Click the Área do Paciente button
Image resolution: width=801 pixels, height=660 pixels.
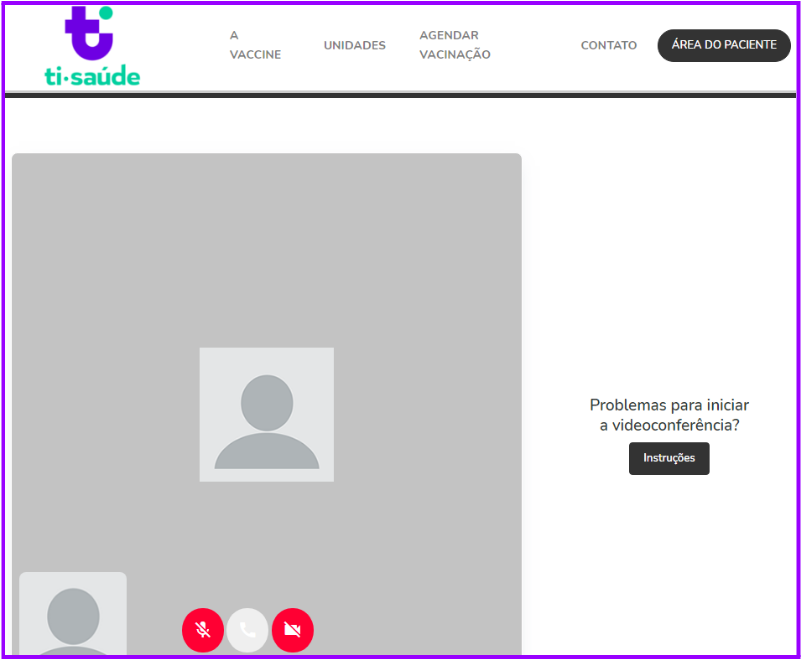tap(724, 45)
